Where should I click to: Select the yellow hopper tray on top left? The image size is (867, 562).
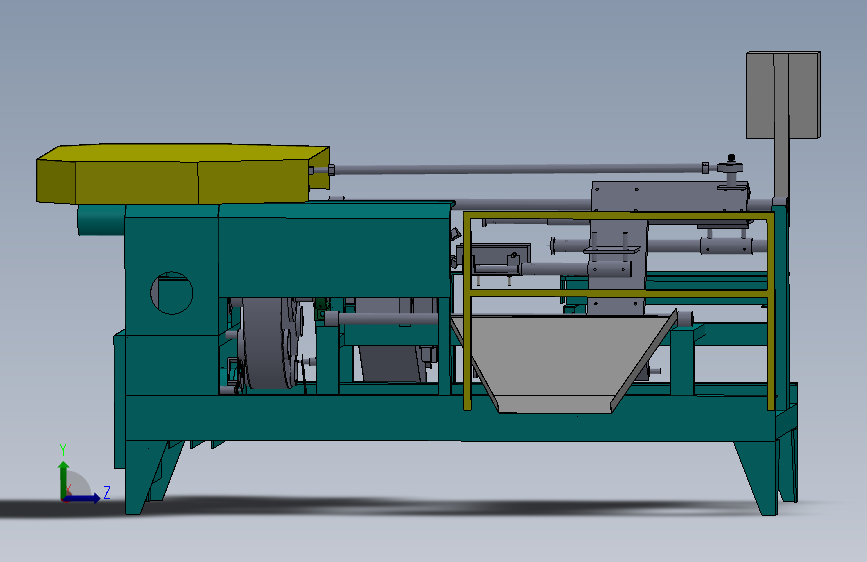tap(183, 173)
